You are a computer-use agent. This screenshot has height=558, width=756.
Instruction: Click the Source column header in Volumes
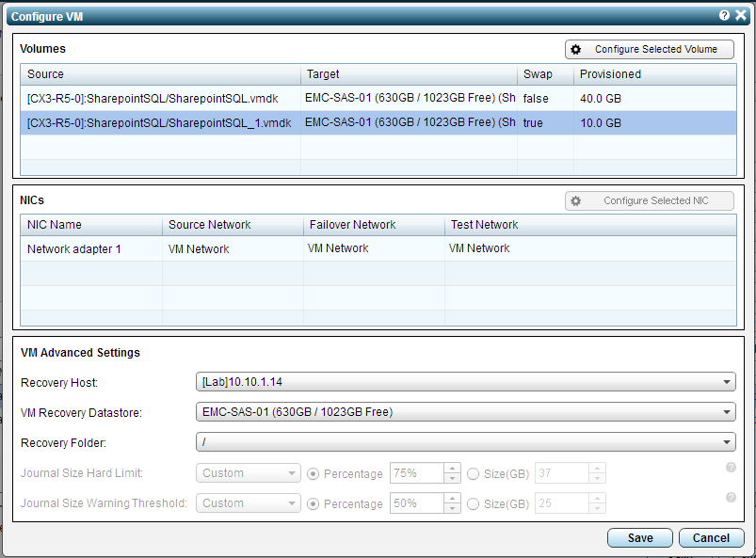pyautogui.click(x=160, y=74)
